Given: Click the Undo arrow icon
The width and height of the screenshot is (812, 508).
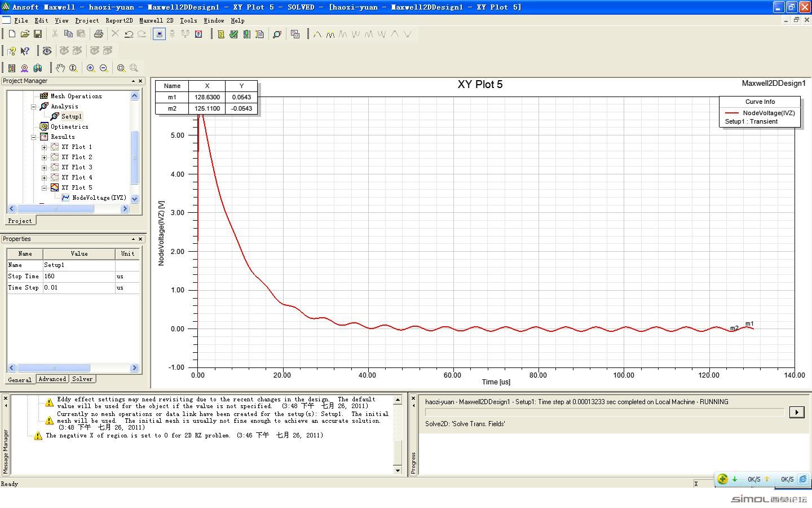Looking at the screenshot, I should tap(129, 34).
